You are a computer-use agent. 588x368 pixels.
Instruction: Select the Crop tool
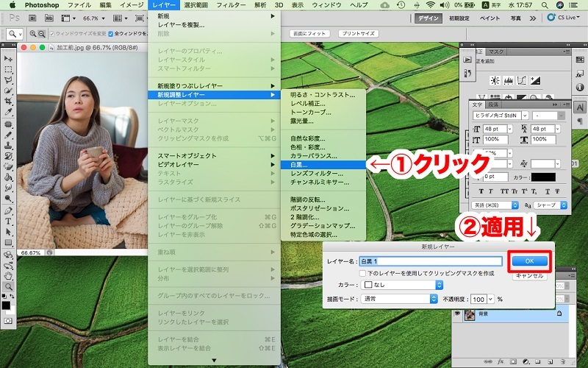(8, 101)
